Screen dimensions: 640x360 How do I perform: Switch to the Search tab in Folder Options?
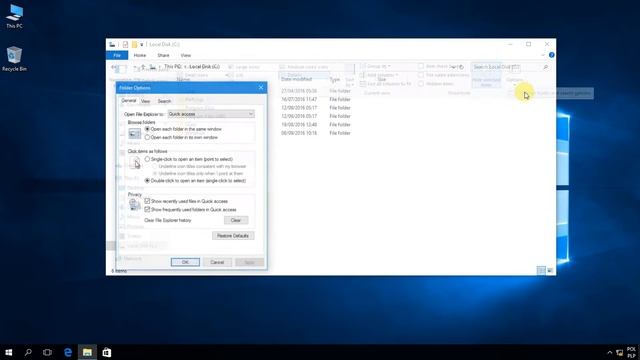(164, 101)
